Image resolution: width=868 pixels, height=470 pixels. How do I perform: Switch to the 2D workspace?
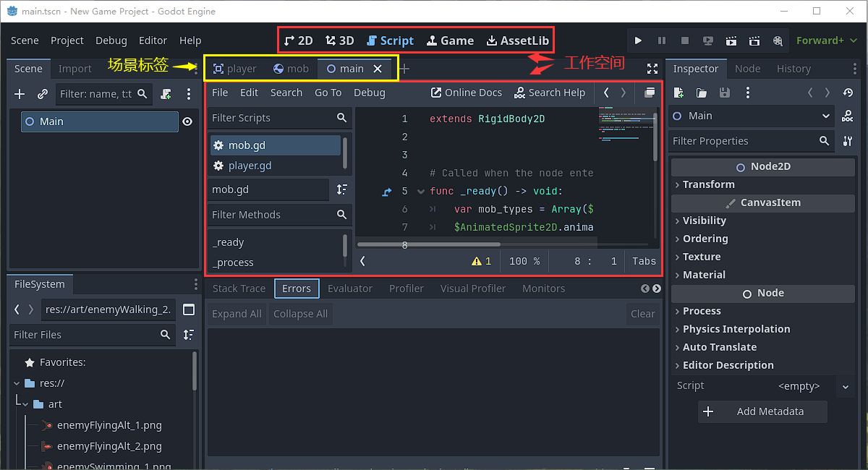(298, 40)
